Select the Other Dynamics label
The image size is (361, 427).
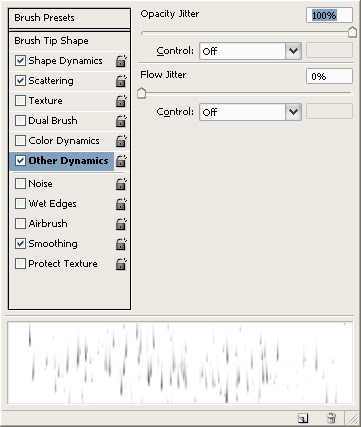(68, 161)
